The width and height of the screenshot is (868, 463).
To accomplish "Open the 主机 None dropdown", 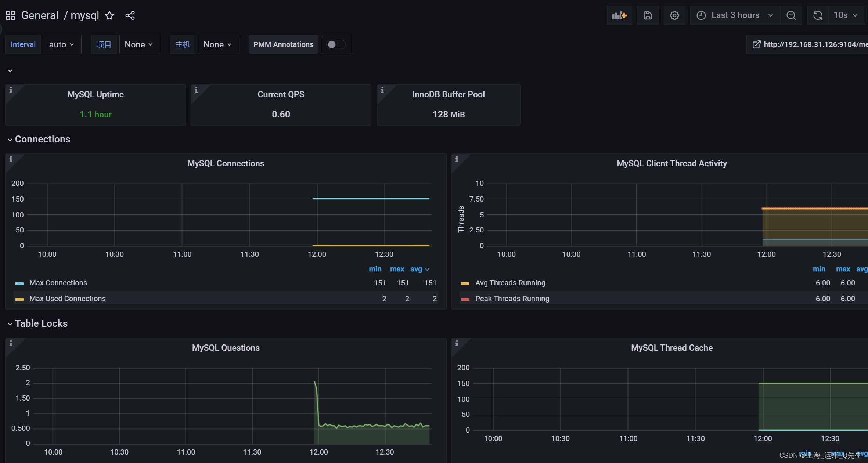I will click(218, 44).
